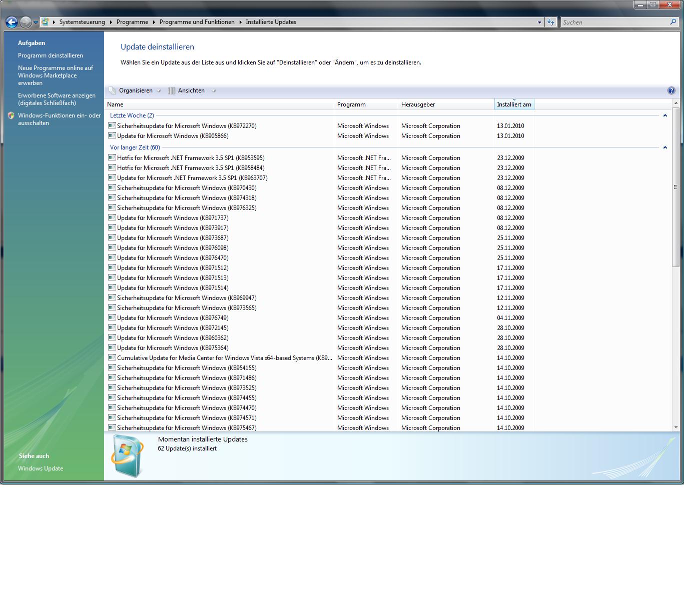
Task: Open Programm deinstallieren task link
Action: 51,55
